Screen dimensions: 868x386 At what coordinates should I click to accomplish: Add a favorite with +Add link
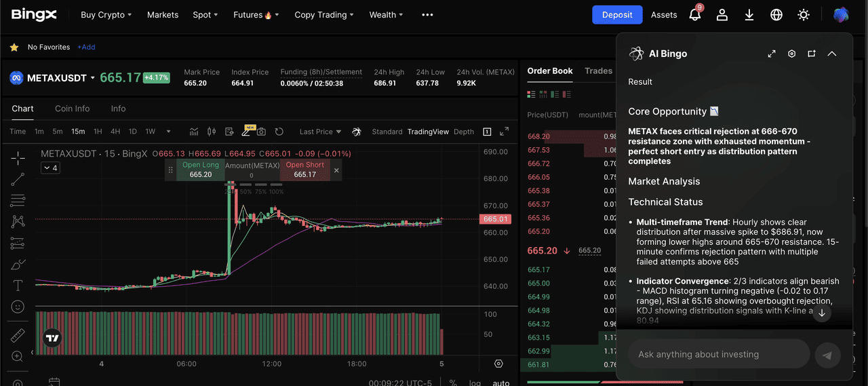pos(86,47)
